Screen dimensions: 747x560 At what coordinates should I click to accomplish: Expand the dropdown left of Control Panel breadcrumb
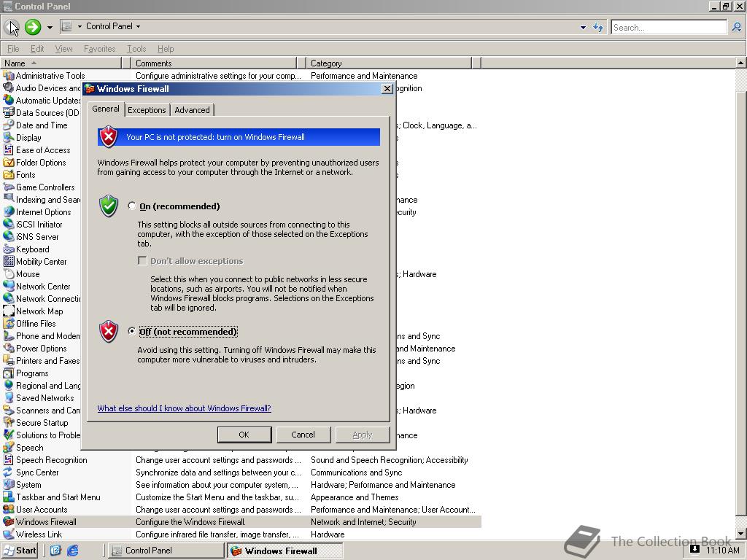coord(80,27)
